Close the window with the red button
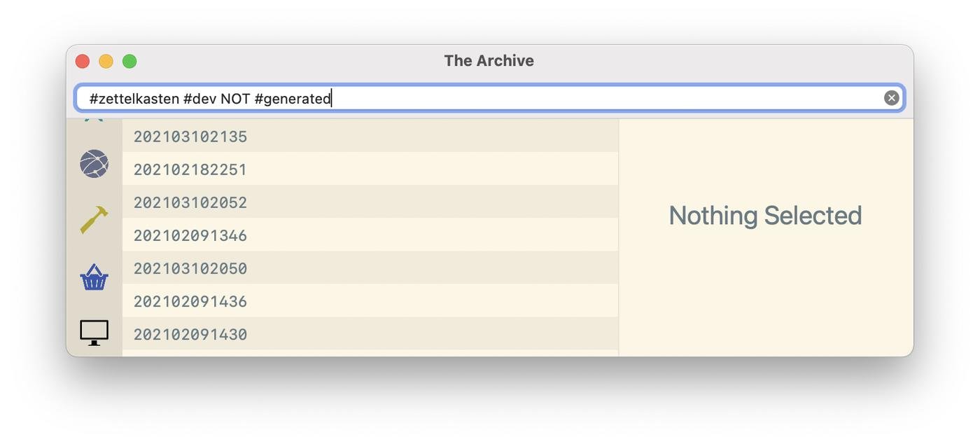980x444 pixels. pos(83,62)
